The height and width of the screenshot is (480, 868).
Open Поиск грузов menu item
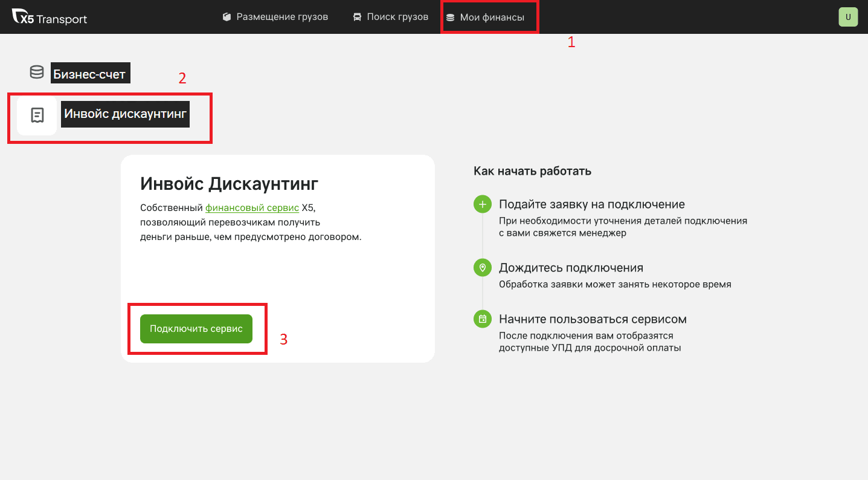click(391, 17)
